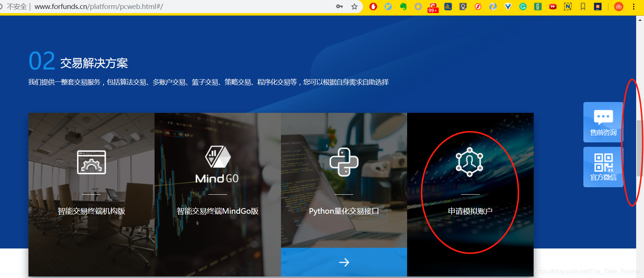Click 申请模拟账户 link
The image size is (644, 278).
470,211
